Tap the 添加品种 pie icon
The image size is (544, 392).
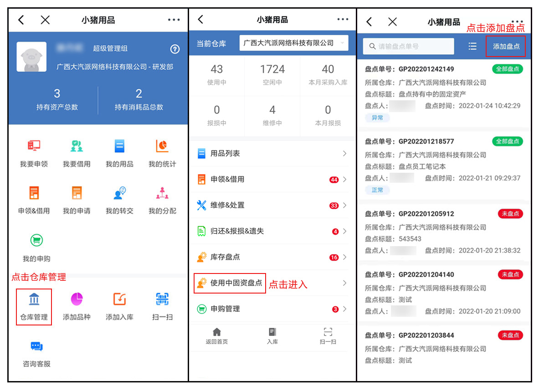pos(77,299)
